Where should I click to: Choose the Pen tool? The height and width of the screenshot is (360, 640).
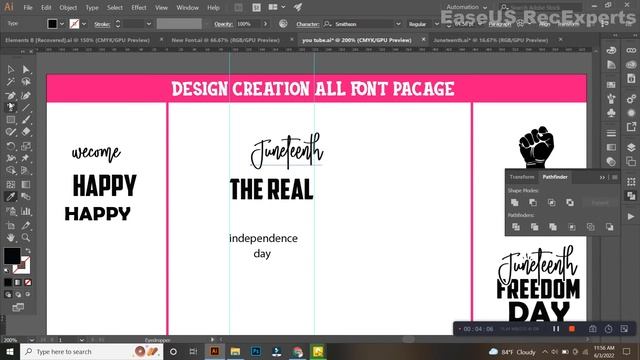(x=11, y=96)
